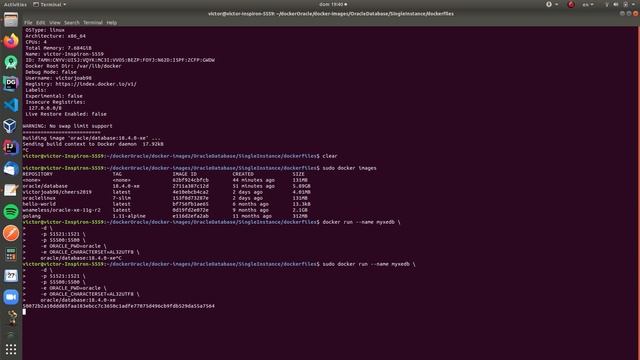The width and height of the screenshot is (640, 360).
Task: Open the Edit menu
Action: click(x=40, y=22)
